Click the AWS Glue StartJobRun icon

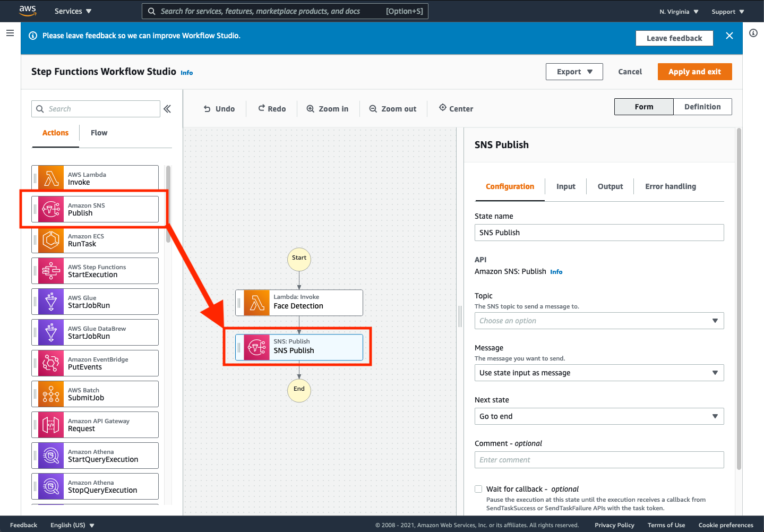pos(51,302)
